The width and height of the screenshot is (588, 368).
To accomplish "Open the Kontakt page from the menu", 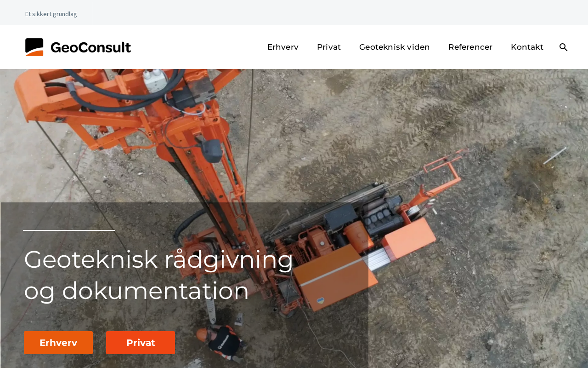I will click(x=527, y=47).
